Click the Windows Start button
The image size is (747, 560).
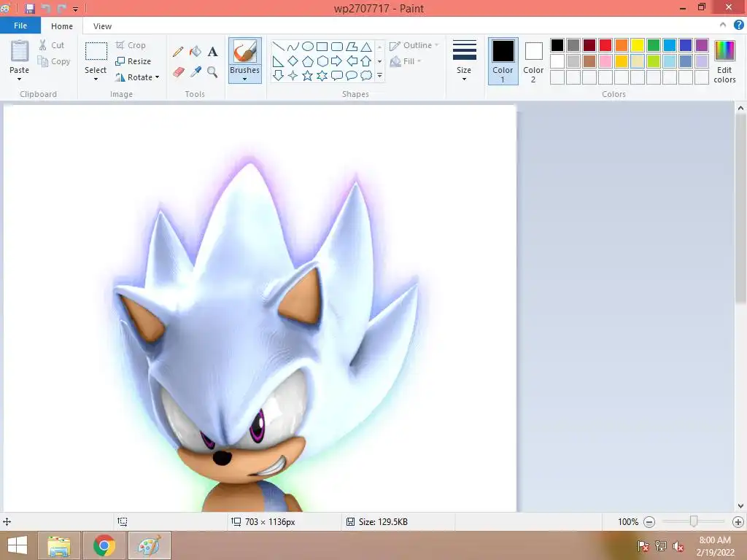click(18, 545)
